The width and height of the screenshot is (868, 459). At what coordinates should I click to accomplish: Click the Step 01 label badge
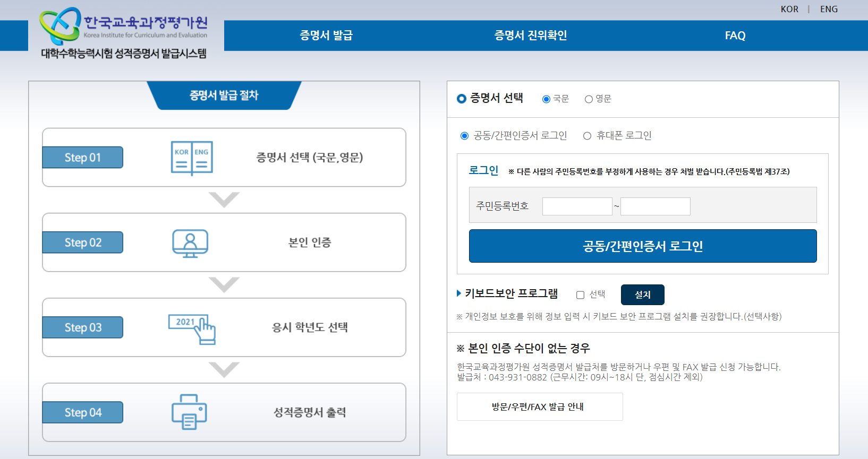tap(83, 158)
